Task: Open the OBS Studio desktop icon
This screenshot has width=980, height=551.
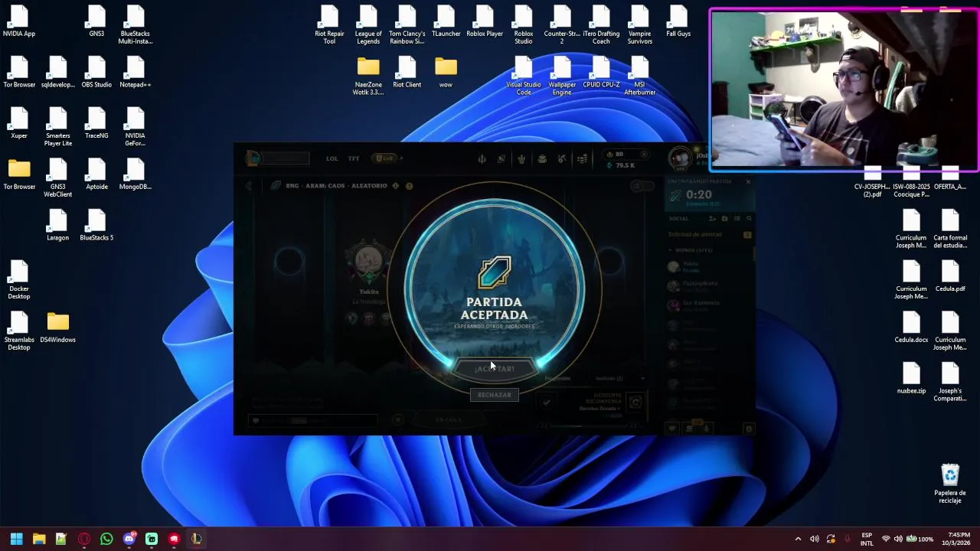Action: click(x=96, y=73)
